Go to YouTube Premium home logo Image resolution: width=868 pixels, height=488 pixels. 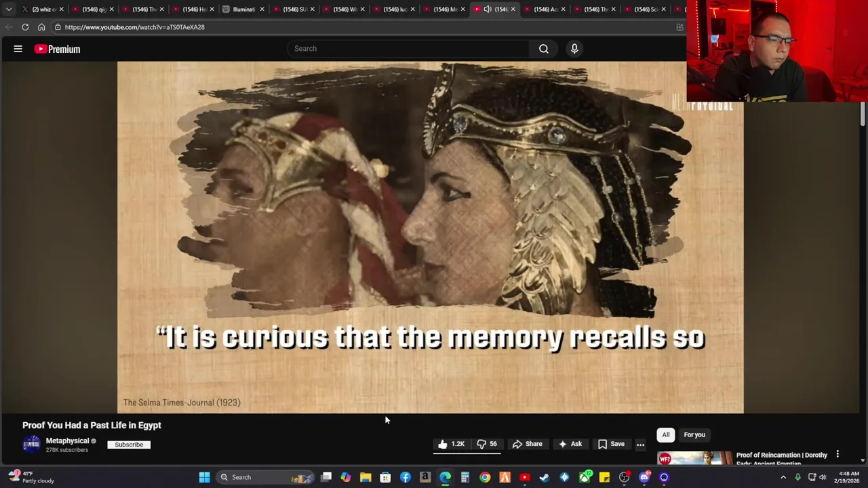tap(58, 49)
